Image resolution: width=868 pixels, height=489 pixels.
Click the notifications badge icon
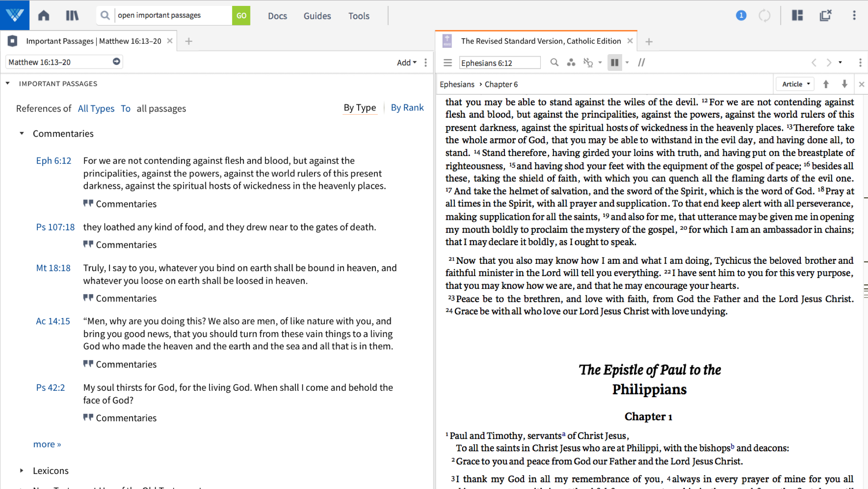[741, 15]
